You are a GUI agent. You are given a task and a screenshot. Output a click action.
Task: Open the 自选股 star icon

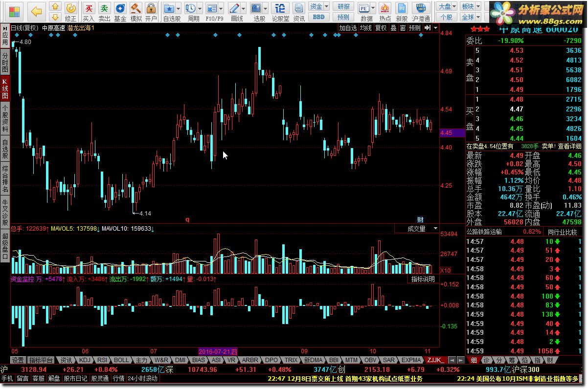tap(170, 8)
